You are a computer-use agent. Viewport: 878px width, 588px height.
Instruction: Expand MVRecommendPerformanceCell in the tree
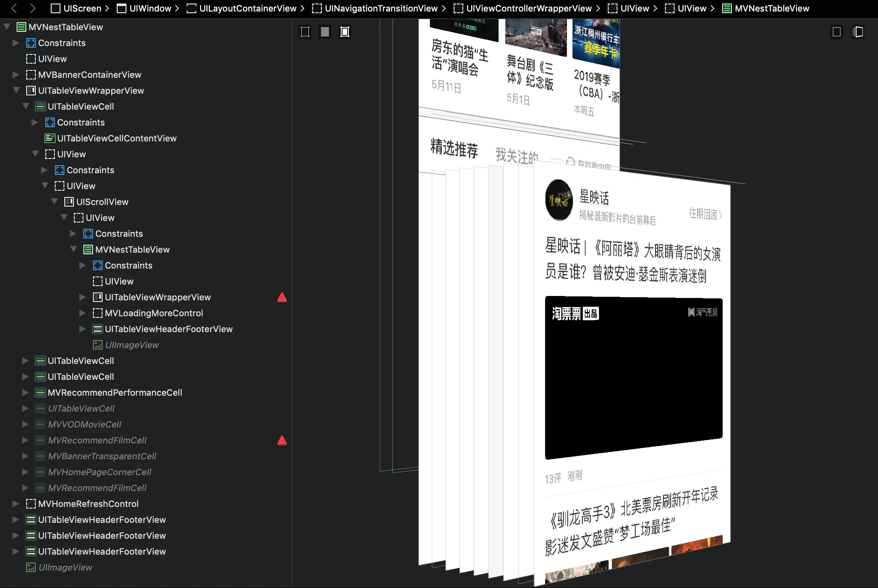25,393
